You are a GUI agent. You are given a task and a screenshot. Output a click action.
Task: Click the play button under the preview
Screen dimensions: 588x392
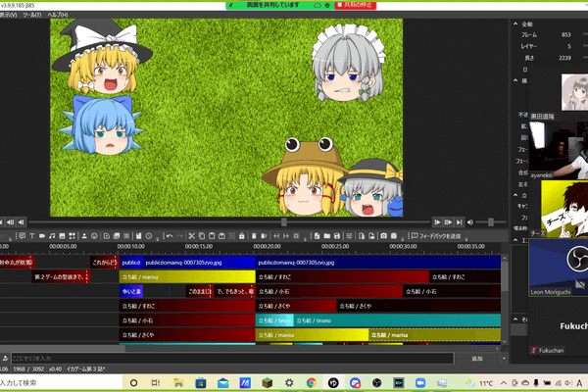(x=437, y=222)
